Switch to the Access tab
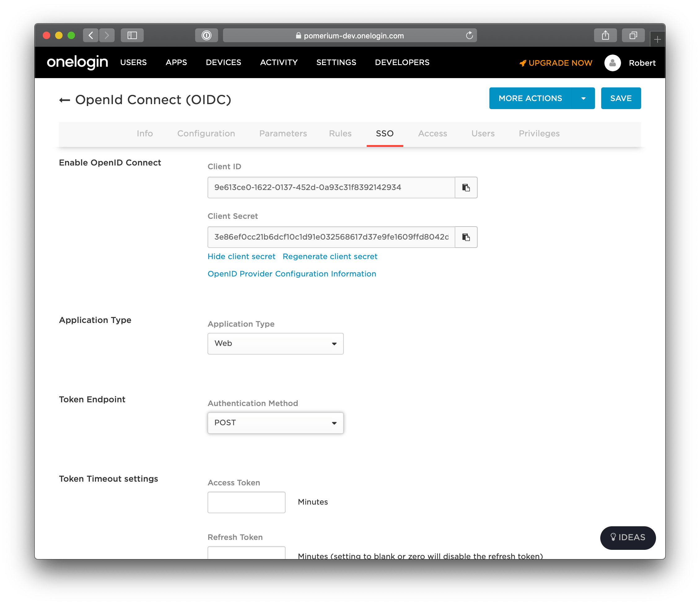This screenshot has height=605, width=700. tap(433, 133)
